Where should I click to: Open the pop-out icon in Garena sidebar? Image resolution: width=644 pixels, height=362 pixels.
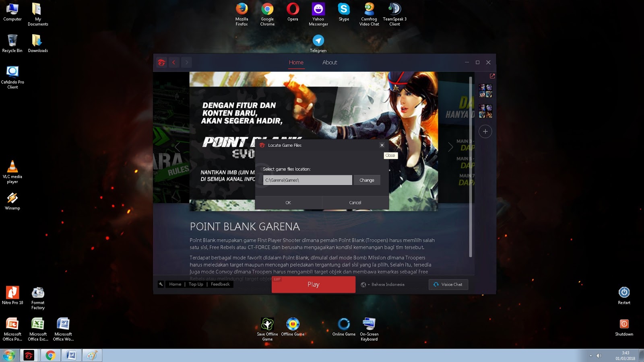click(x=492, y=76)
